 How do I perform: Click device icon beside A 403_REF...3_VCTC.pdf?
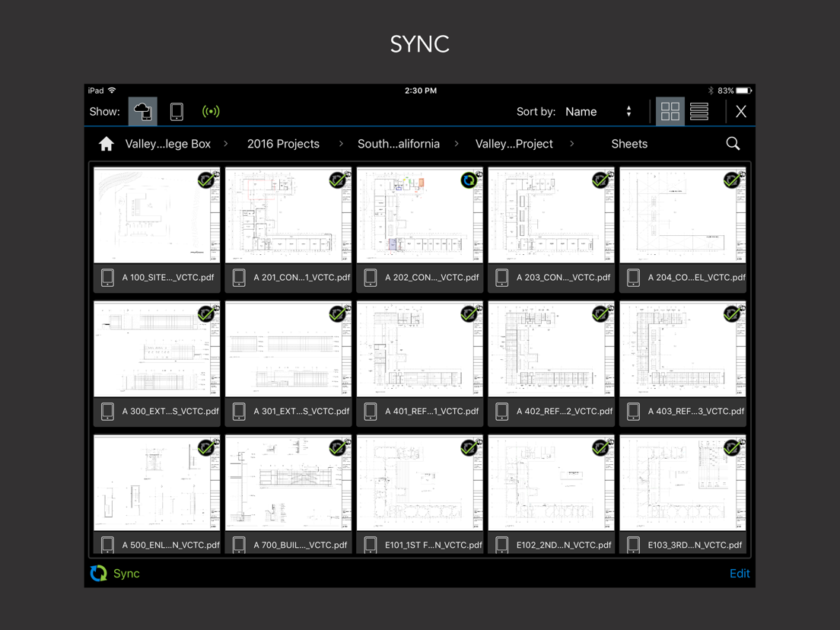(633, 412)
